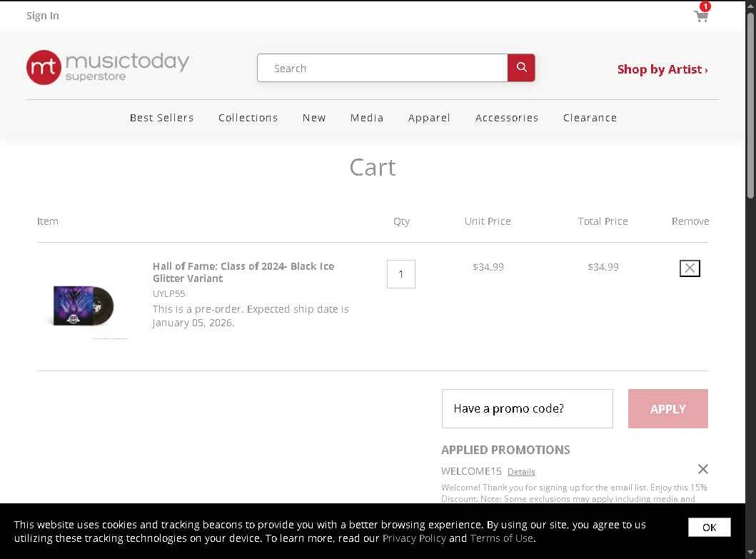Open Hall of Fame: Class of 2024 product link

pyautogui.click(x=243, y=272)
